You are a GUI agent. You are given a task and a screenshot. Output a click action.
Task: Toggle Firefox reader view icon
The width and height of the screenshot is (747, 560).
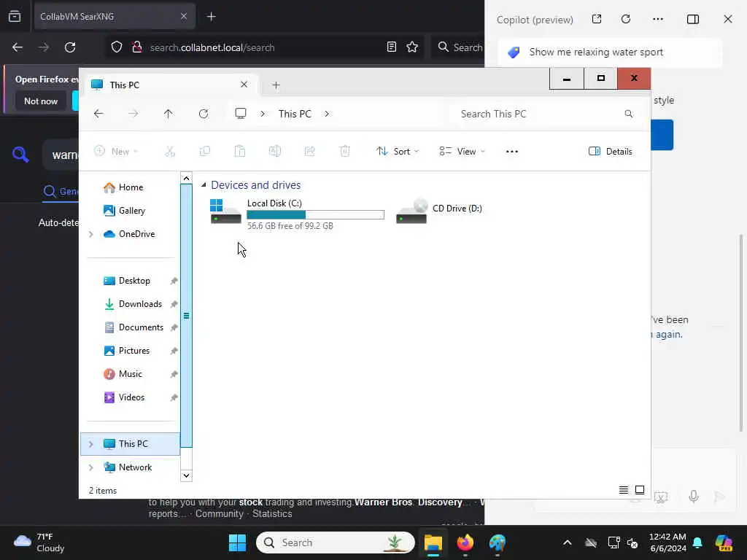[x=392, y=47]
